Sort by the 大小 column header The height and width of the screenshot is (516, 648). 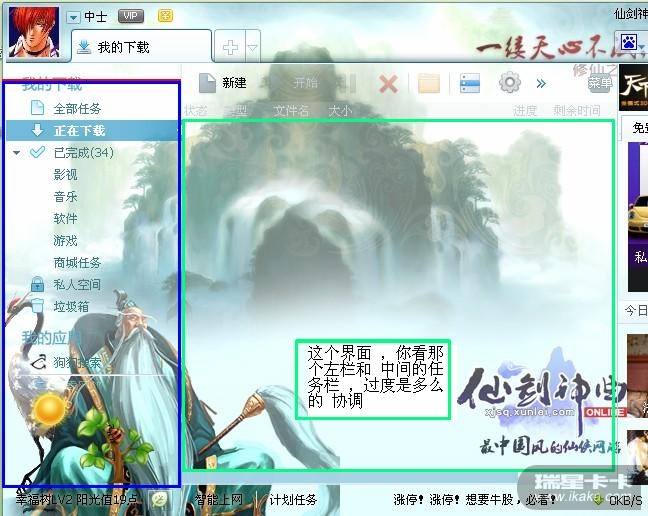(340, 111)
